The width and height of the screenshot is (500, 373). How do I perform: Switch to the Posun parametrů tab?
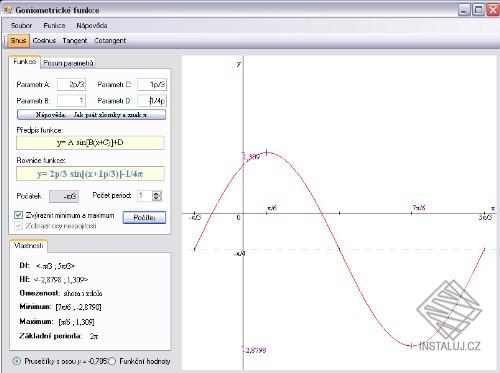click(68, 63)
